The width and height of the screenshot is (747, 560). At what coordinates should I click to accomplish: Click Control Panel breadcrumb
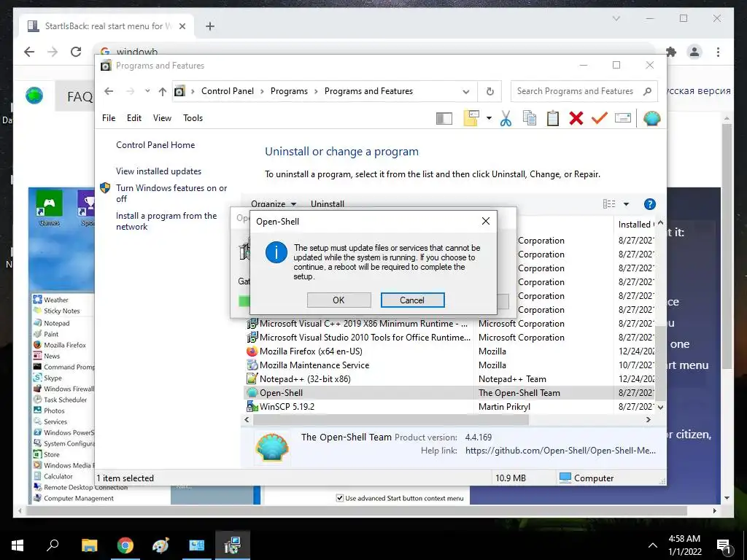[x=228, y=91]
